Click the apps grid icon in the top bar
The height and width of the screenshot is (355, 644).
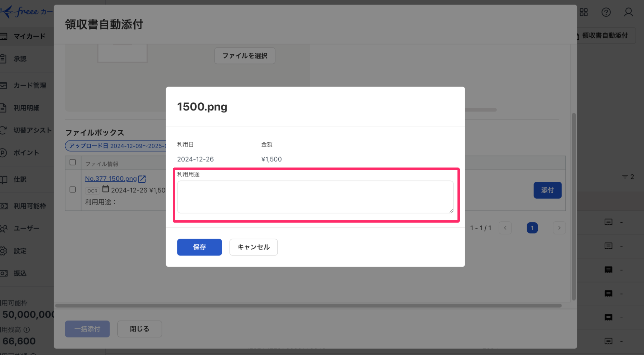584,12
